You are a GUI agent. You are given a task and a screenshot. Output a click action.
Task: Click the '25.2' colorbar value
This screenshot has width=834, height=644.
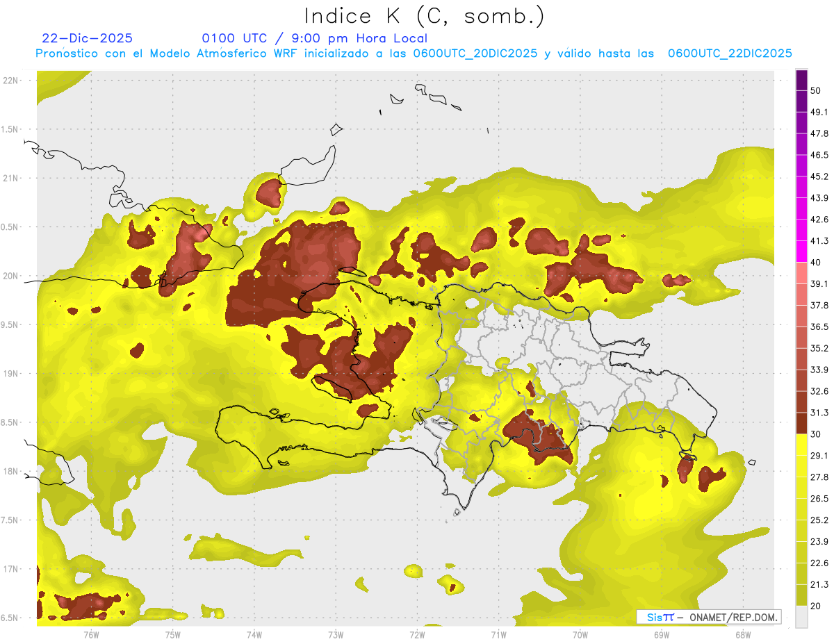[x=819, y=520]
